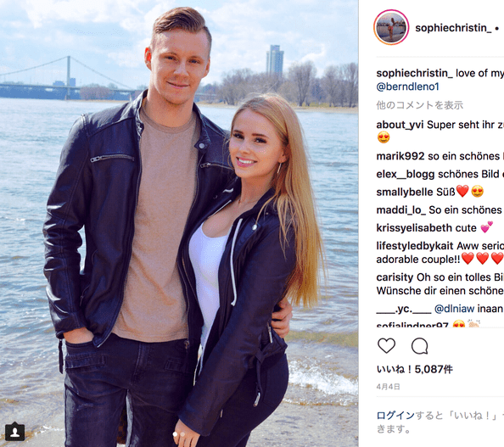Screen dimensions: 504x447
Task: Open the @dlniaw mention in comment
Action: tap(454, 309)
